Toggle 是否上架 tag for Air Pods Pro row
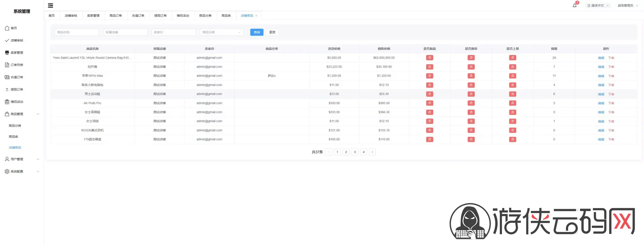644x246 pixels. [x=512, y=103]
